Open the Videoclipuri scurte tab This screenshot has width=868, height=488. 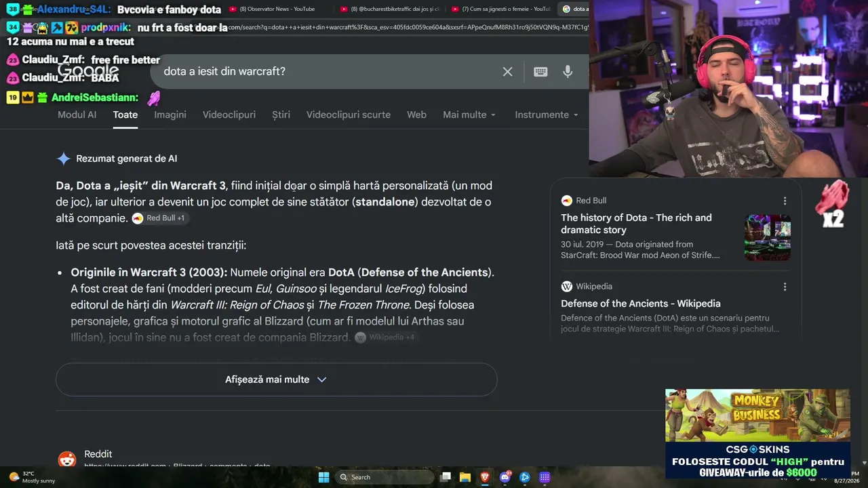[x=349, y=115]
